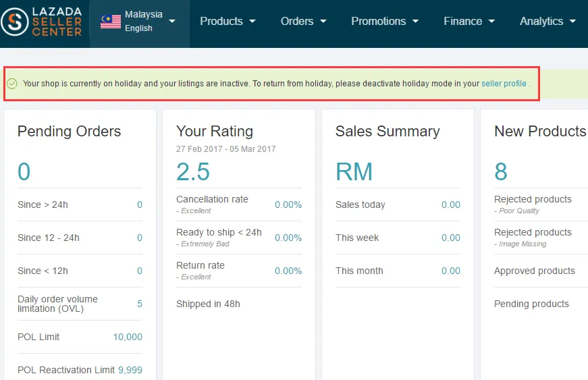Click the Daily order volume limitation label
Image resolution: width=588 pixels, height=380 pixels.
tap(58, 304)
